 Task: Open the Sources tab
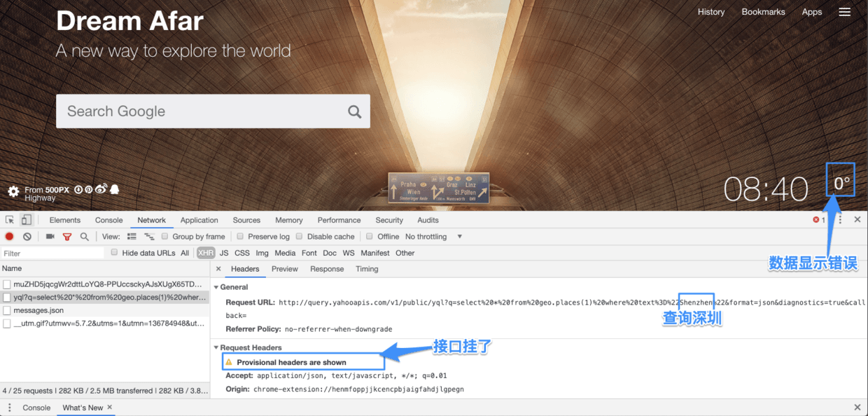tap(246, 220)
